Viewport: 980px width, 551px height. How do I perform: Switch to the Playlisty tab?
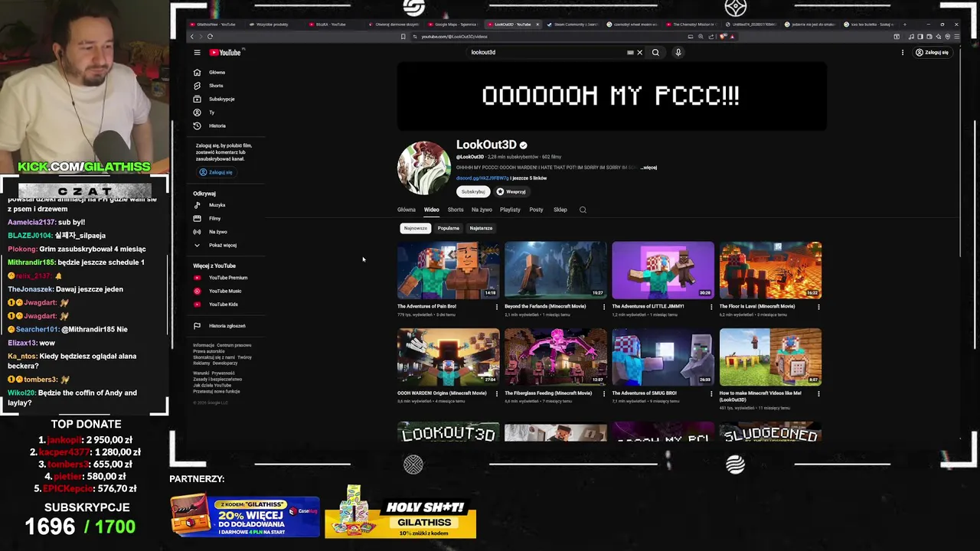[x=510, y=210]
